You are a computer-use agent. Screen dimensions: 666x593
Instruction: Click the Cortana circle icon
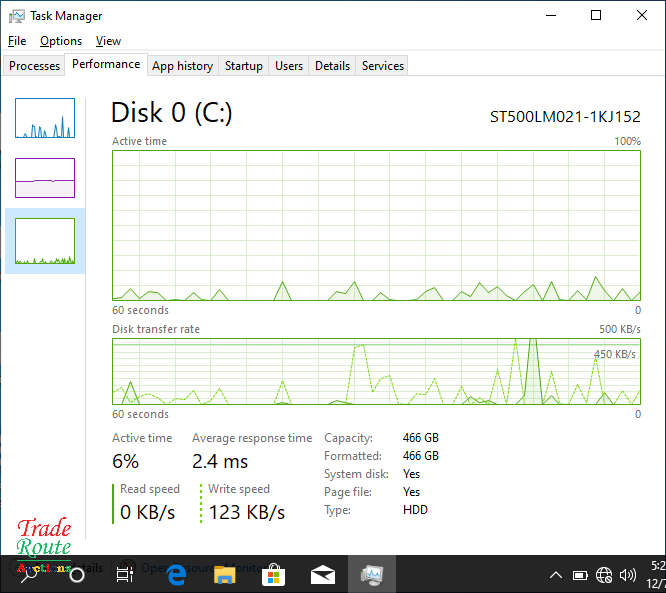coord(77,575)
